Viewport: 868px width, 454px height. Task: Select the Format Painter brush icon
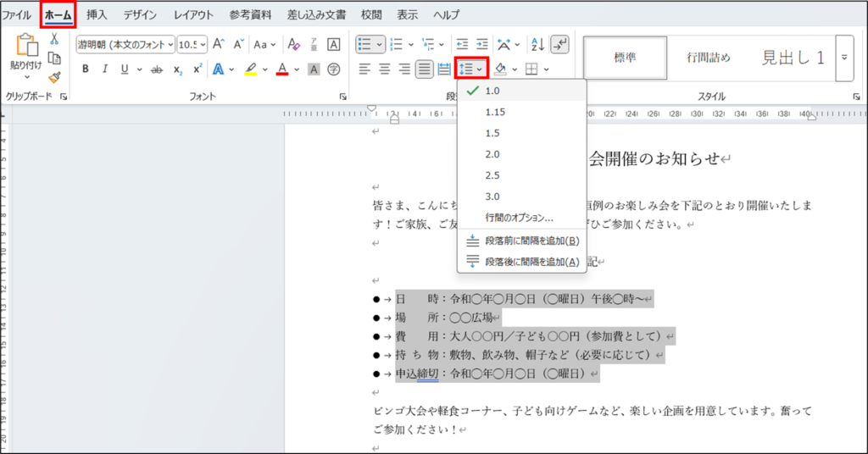[x=54, y=77]
